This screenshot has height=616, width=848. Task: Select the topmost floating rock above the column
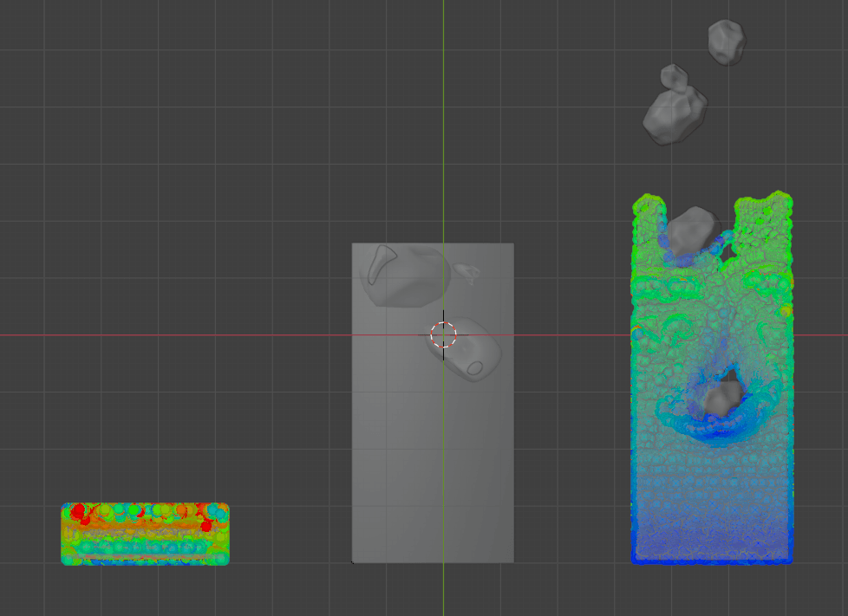tap(727, 42)
